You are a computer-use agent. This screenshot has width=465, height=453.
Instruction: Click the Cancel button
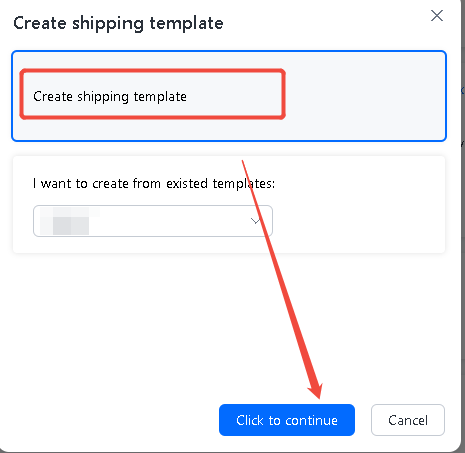pyautogui.click(x=408, y=420)
